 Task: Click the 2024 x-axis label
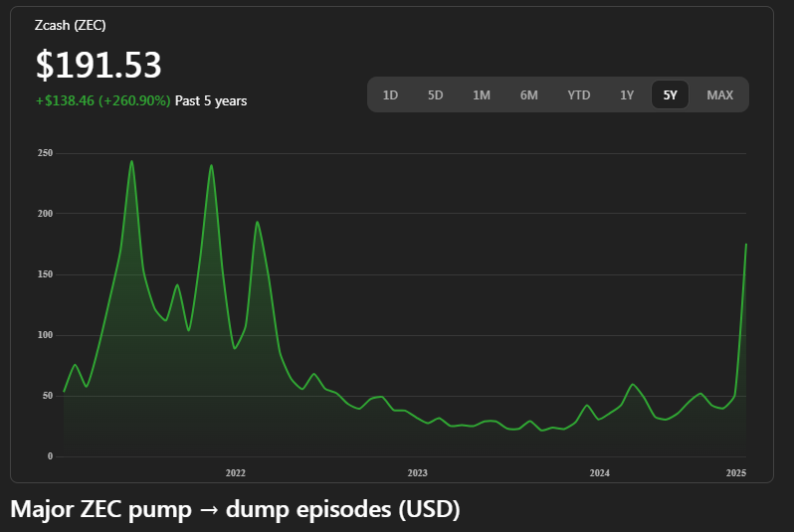pyautogui.click(x=600, y=472)
